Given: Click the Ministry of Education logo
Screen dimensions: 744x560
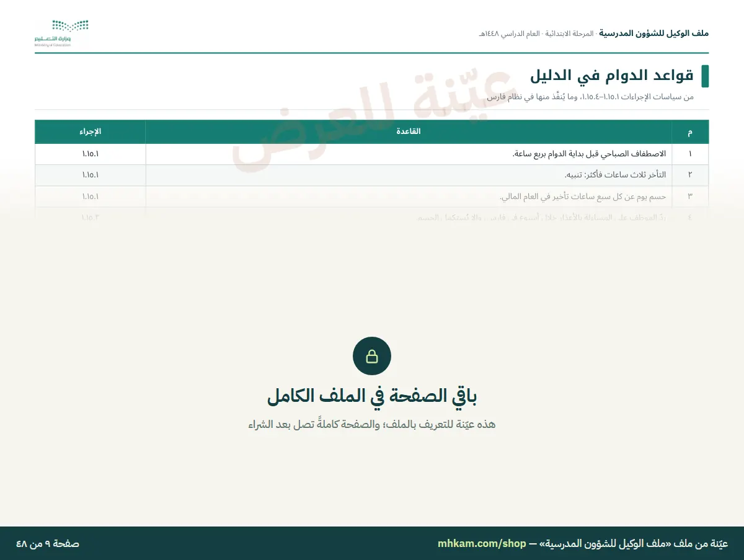Looking at the screenshot, I should tap(61, 33).
